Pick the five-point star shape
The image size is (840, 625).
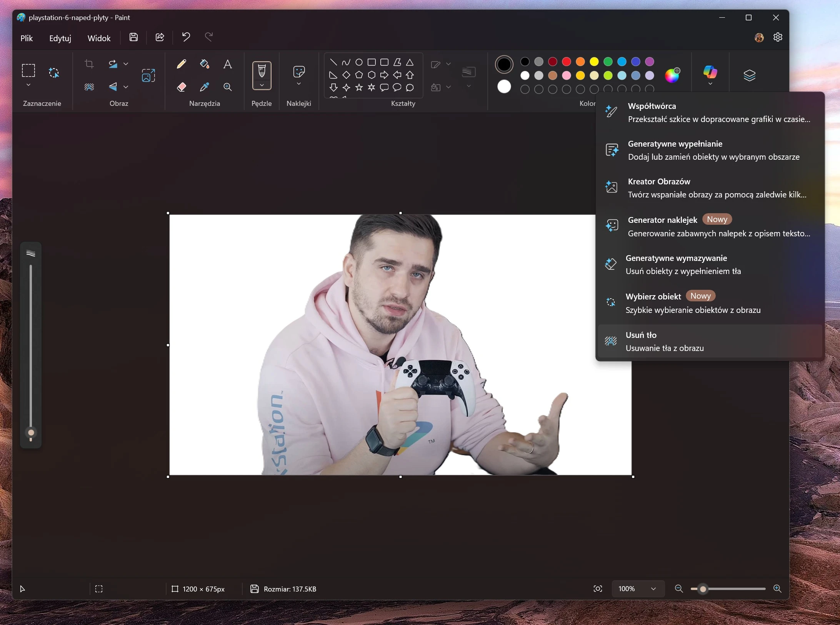coord(359,88)
